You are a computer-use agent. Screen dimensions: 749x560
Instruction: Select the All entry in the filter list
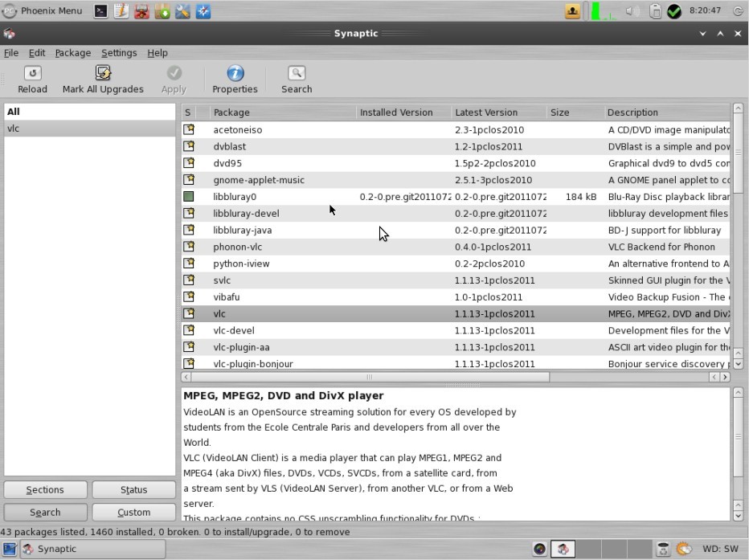[x=90, y=112]
